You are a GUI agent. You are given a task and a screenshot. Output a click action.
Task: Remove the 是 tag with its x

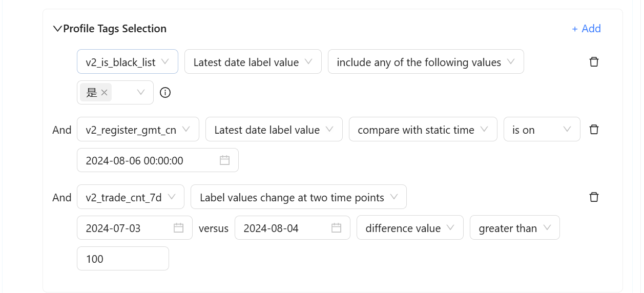(105, 93)
